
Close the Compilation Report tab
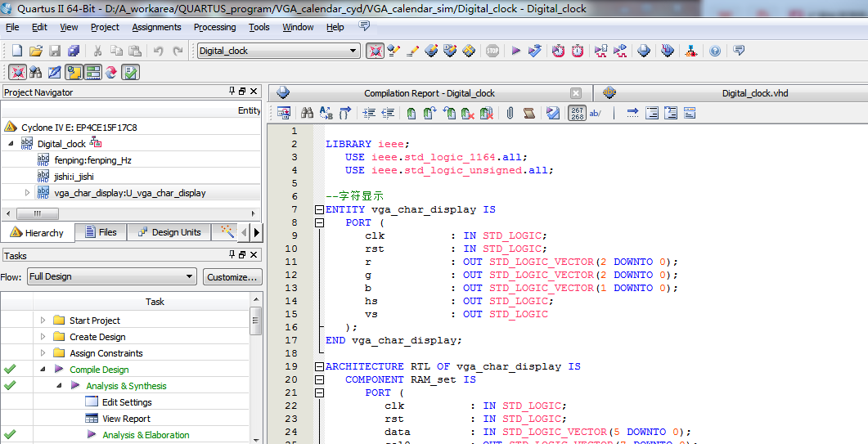pyautogui.click(x=576, y=93)
